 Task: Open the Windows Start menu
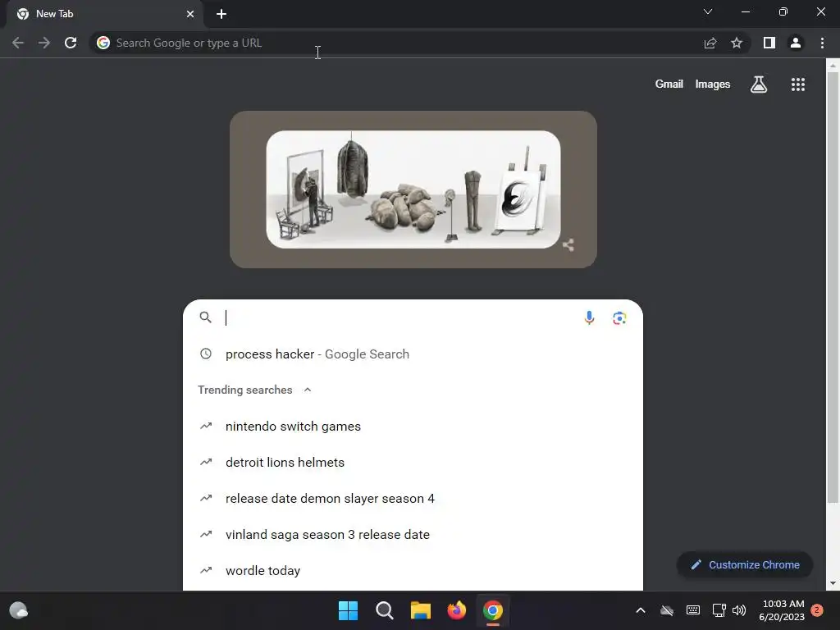348,610
